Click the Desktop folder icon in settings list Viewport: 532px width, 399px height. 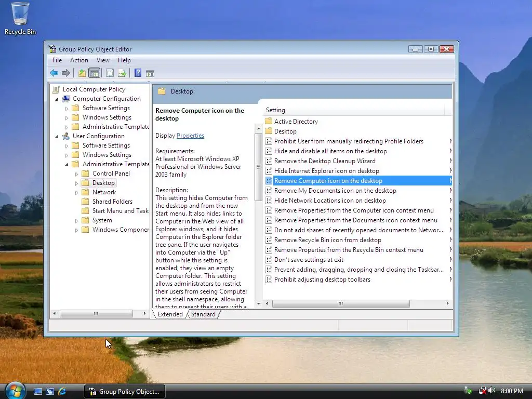tap(269, 131)
